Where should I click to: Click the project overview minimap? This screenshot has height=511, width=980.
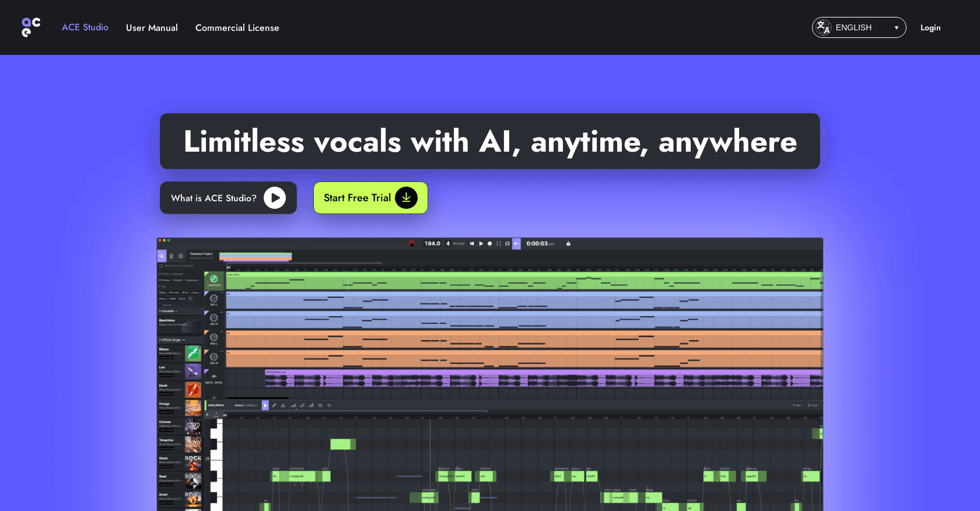coord(256,257)
